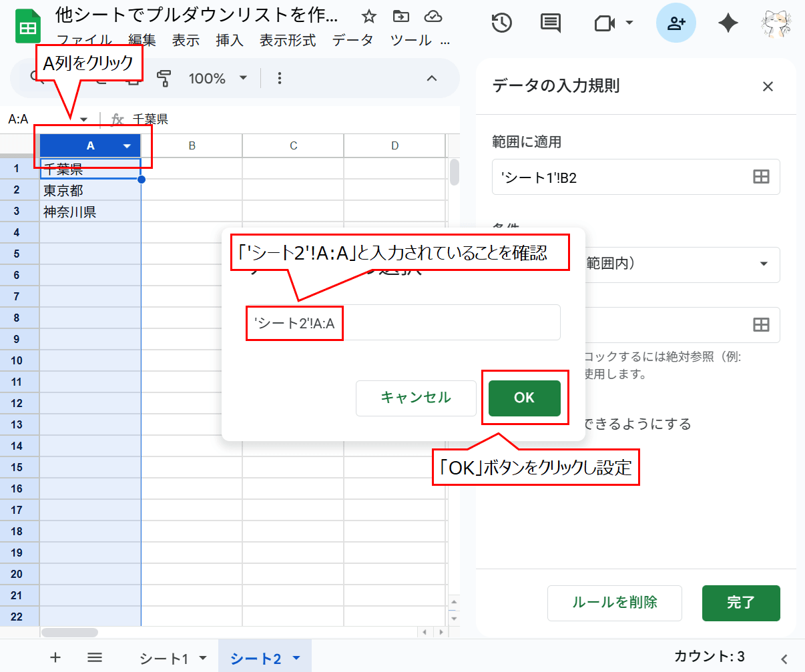Open the 100% zoom dropdown

click(x=218, y=78)
